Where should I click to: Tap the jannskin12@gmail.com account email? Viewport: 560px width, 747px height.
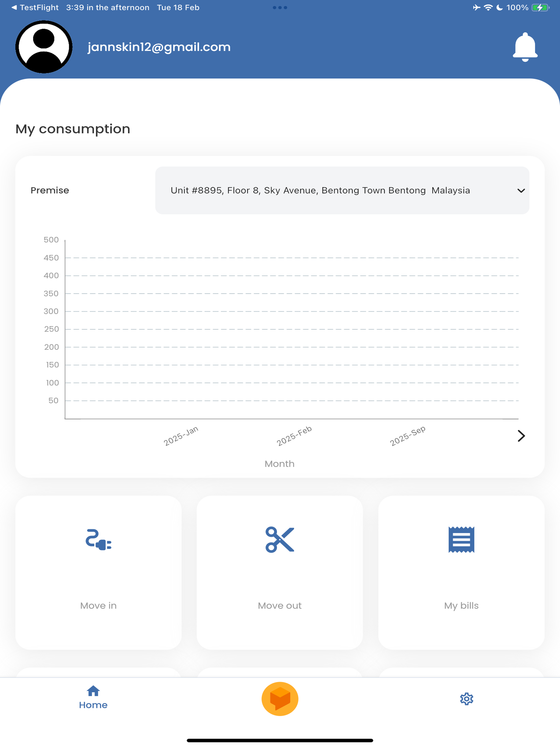(159, 47)
